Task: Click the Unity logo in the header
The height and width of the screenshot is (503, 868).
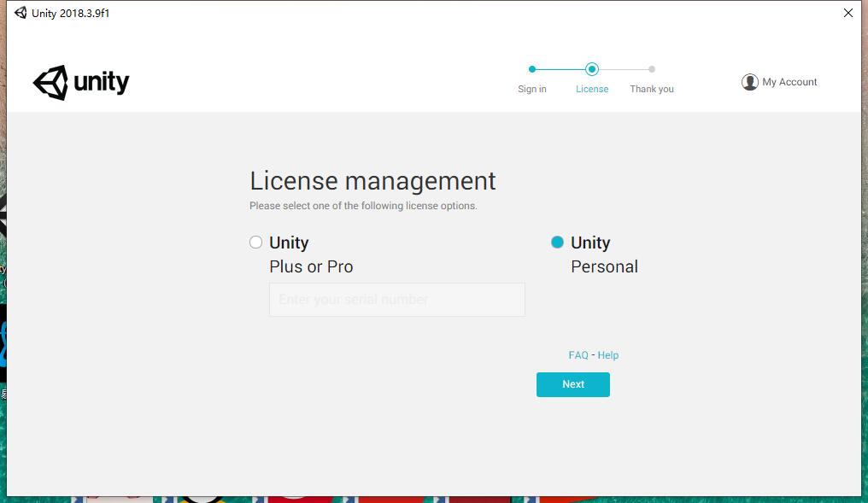Action: (81, 83)
